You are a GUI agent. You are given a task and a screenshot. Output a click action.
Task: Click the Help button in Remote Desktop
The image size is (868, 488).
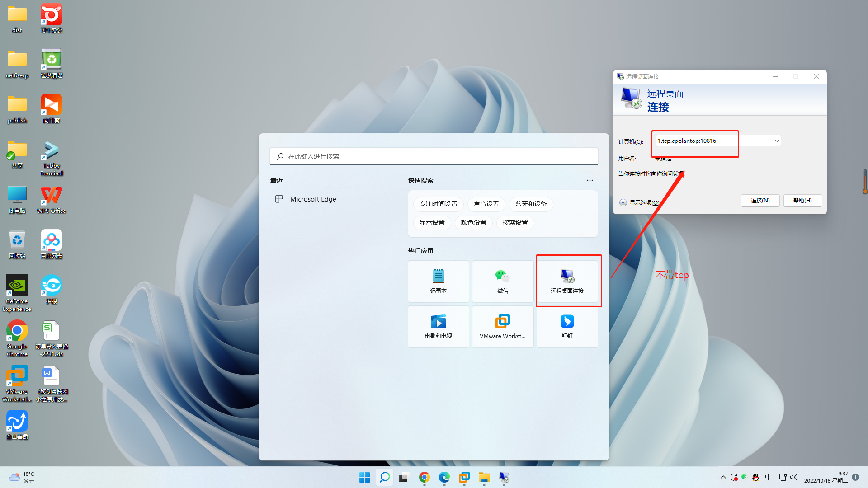(802, 201)
